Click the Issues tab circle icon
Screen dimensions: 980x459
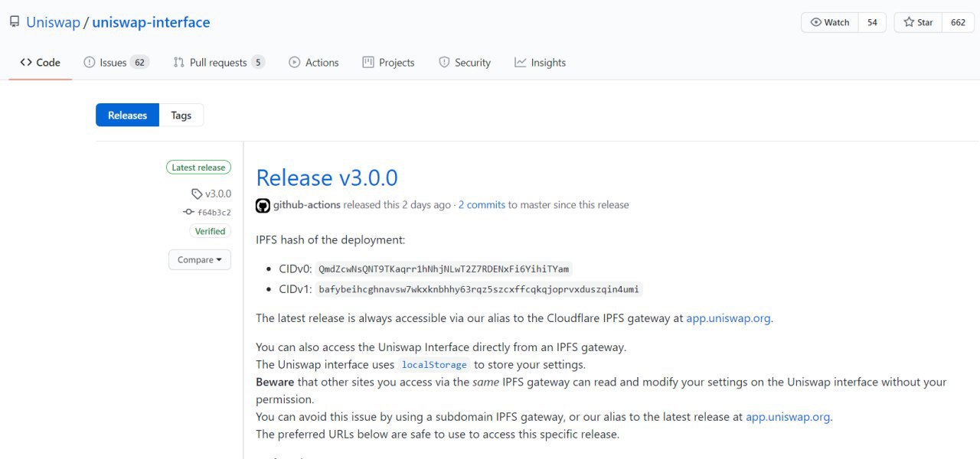point(90,63)
